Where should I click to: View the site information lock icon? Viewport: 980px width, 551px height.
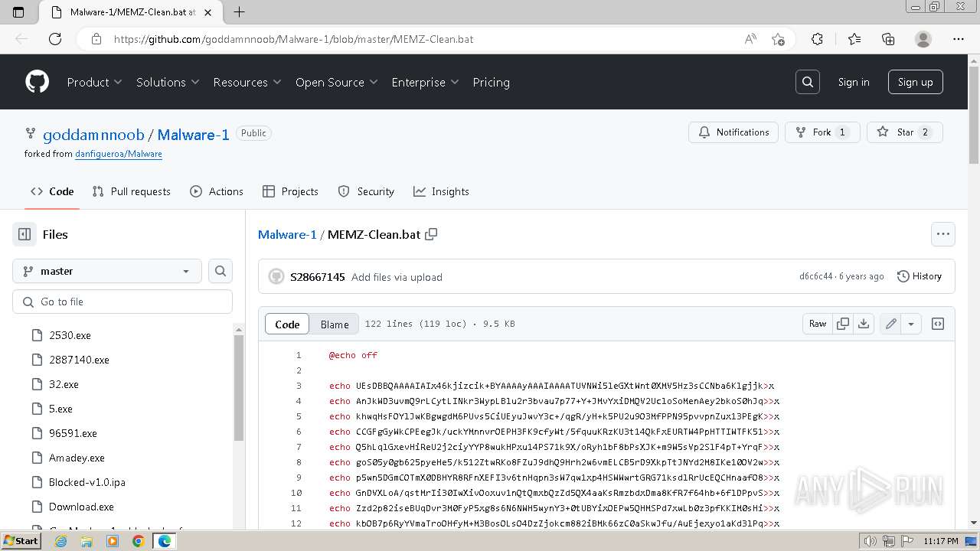pos(96,39)
